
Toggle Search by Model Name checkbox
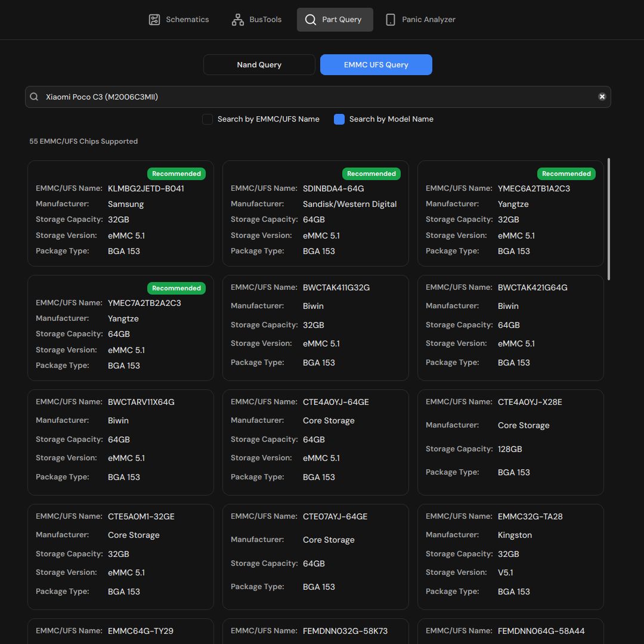(339, 119)
